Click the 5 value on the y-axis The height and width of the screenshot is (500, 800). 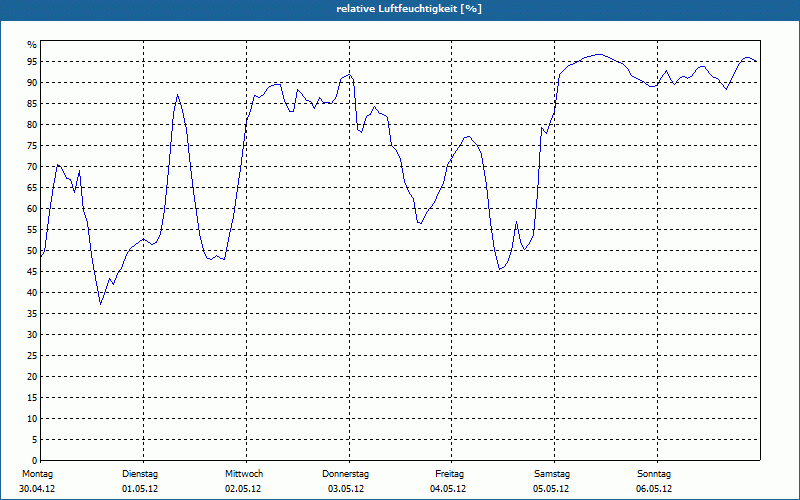coord(34,440)
